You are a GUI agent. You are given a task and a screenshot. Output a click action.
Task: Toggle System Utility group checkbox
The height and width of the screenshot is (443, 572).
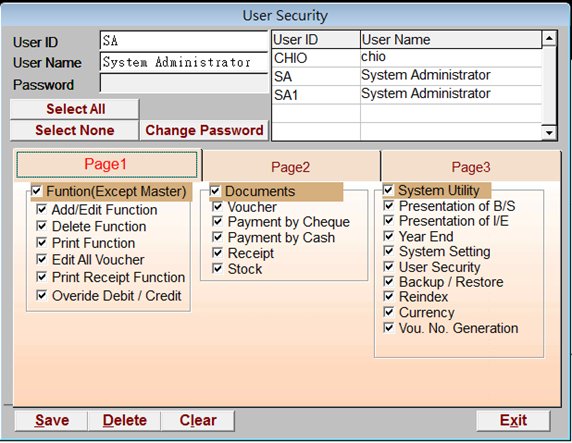[388, 190]
